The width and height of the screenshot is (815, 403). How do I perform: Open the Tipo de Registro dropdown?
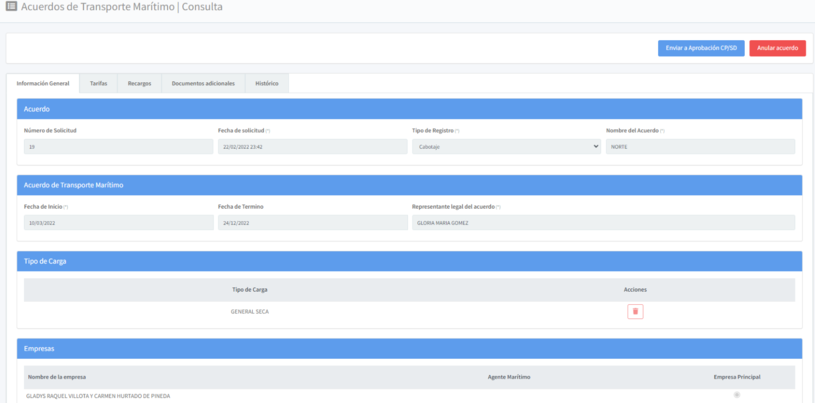(505, 146)
